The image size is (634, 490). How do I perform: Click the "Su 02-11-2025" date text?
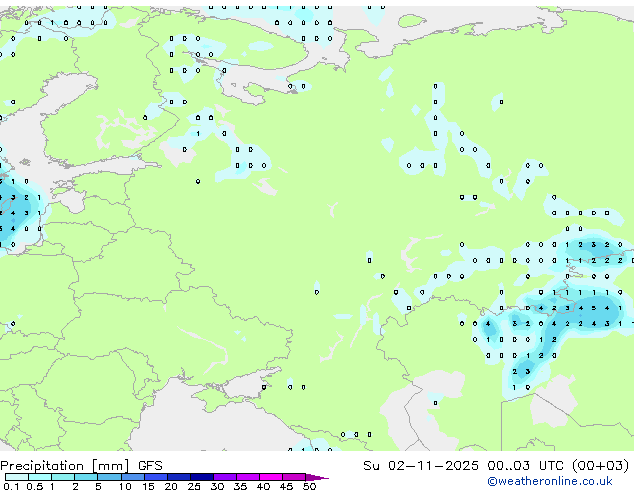(x=421, y=466)
